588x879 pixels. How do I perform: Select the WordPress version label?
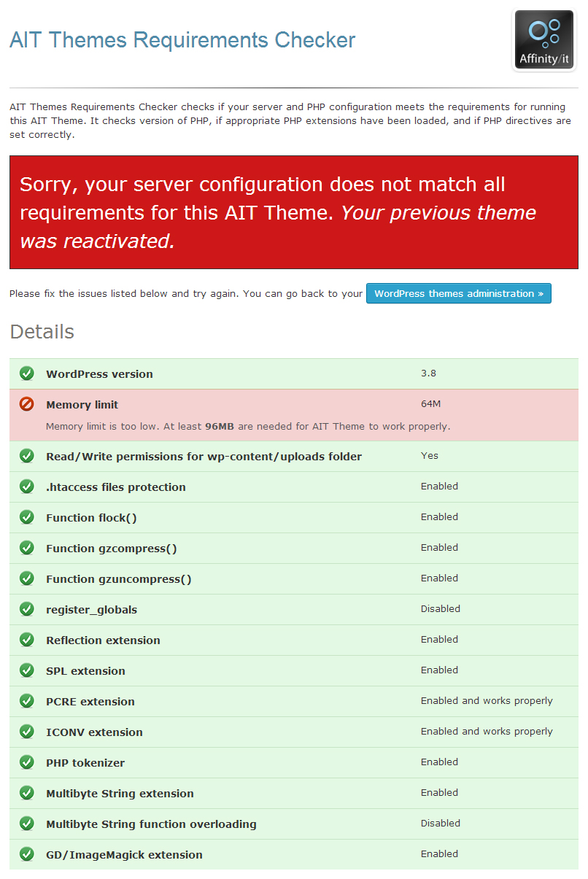tap(99, 374)
